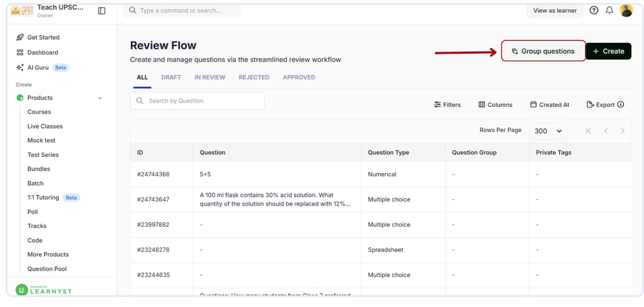Click the Learnyst logo at sidebar bottom
The image size is (644, 307).
(44, 290)
